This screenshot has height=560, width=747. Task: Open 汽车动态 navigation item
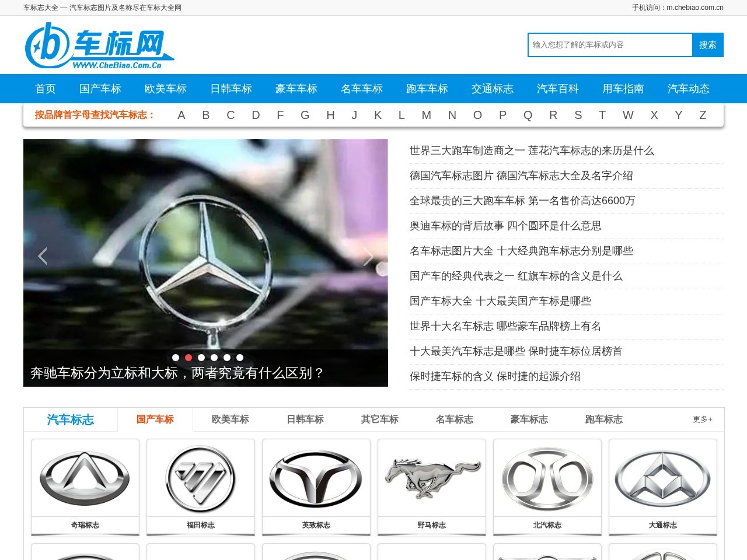(x=689, y=89)
